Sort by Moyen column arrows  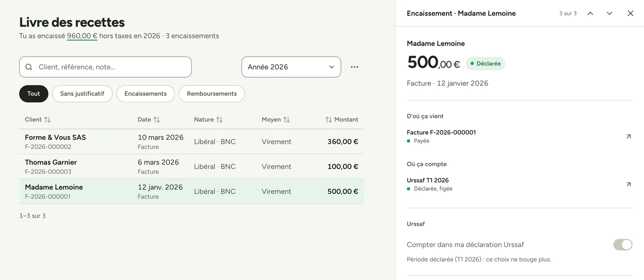click(287, 119)
